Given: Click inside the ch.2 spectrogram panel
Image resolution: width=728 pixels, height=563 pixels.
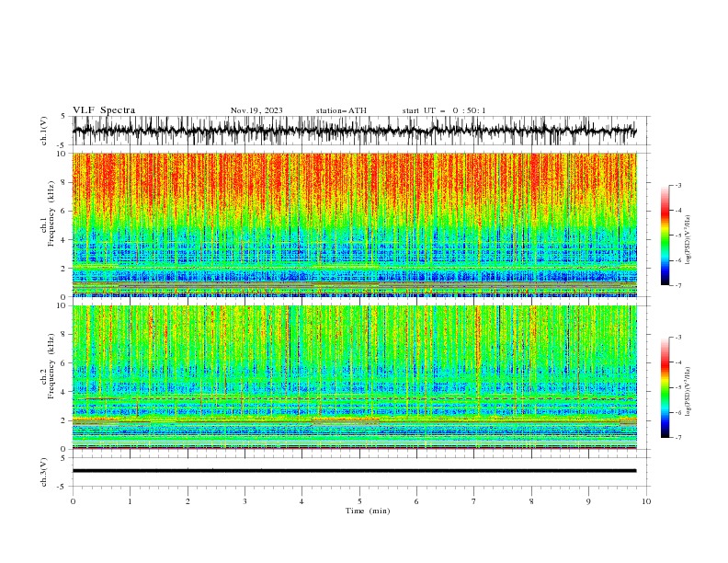Looking at the screenshot, I should pyautogui.click(x=354, y=377).
